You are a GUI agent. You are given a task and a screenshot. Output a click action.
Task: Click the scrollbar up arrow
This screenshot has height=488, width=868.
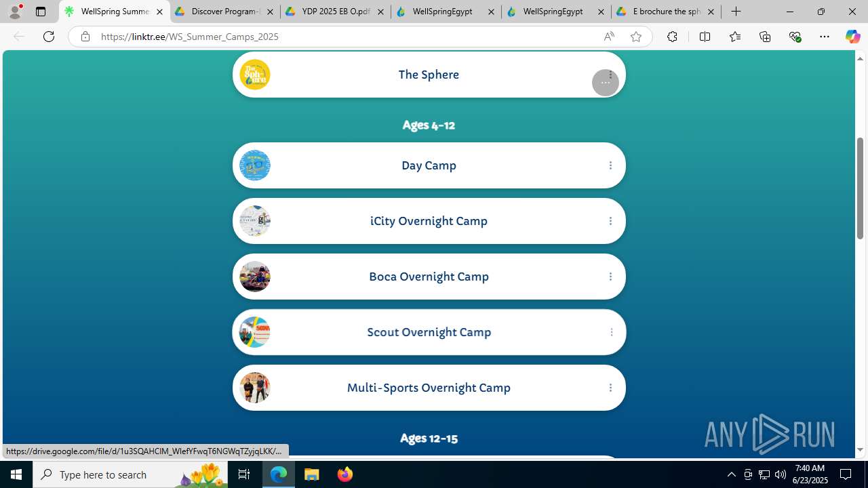pos(860,58)
